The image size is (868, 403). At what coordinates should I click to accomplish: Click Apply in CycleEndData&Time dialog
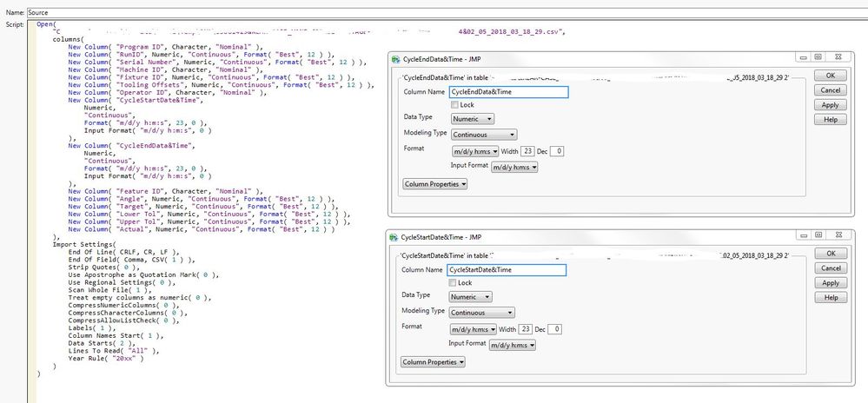coord(831,104)
